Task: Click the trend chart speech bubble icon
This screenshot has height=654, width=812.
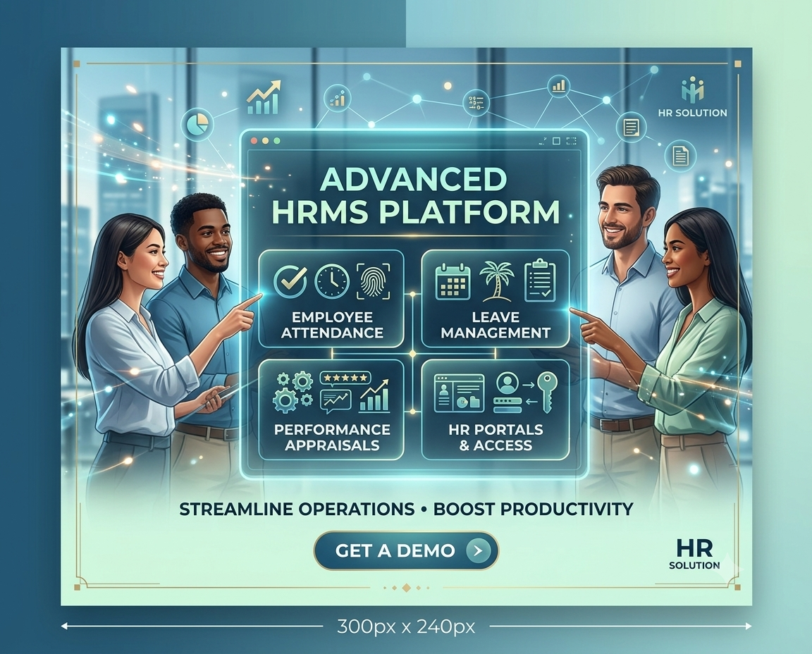Action: (x=336, y=402)
